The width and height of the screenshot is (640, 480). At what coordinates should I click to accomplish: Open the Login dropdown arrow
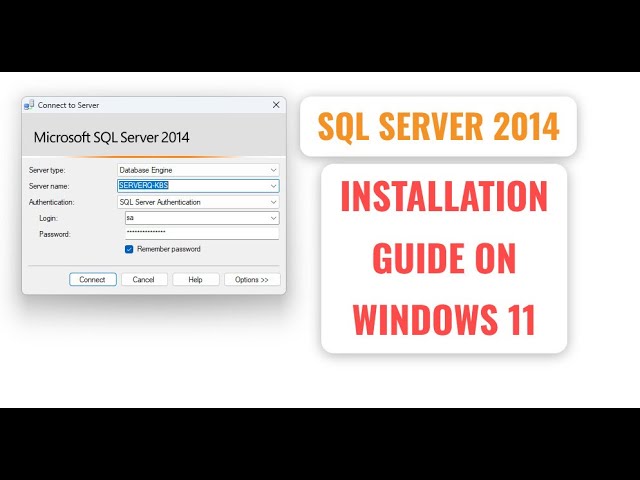pos(273,218)
